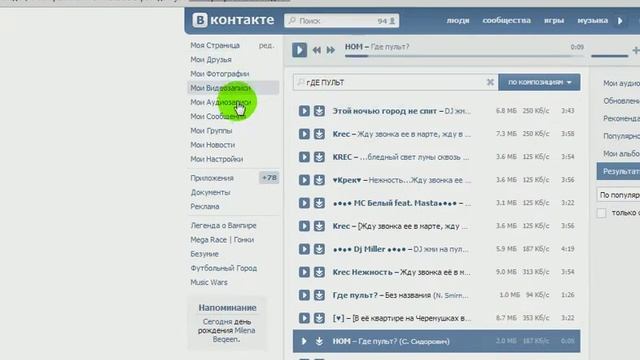
Task: Download the 3:56 'Krec – [Жду звонка' track
Action: (319, 226)
